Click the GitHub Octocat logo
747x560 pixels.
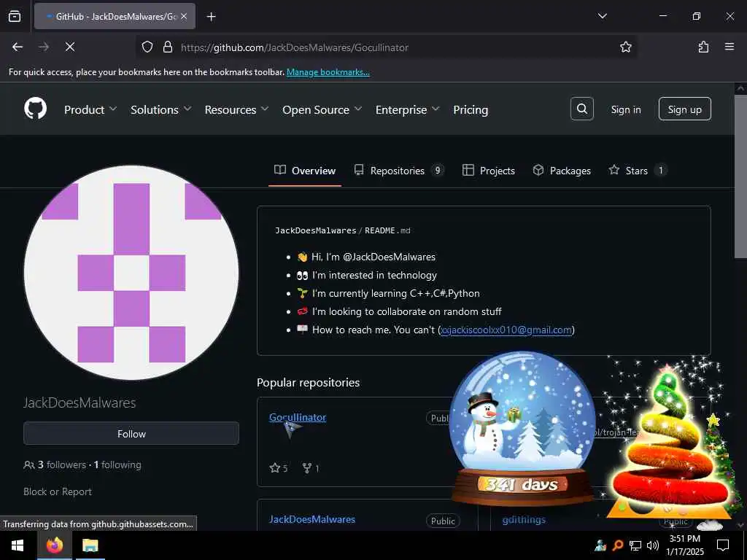[36, 109]
